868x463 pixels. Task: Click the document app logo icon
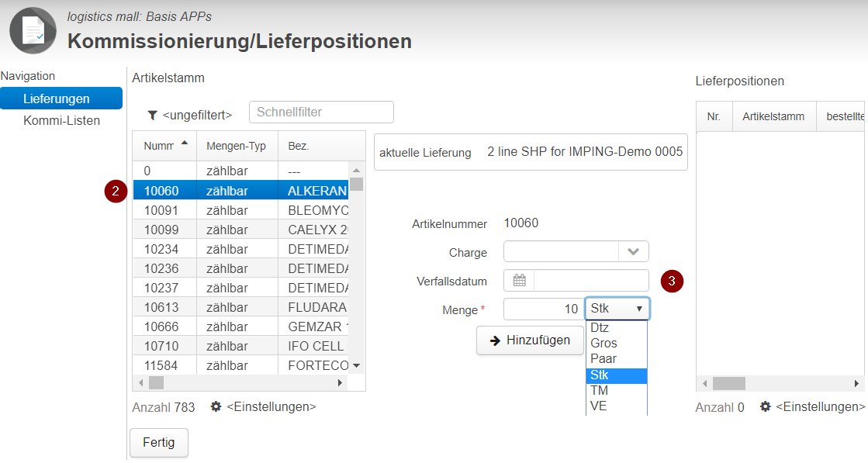tap(33, 30)
